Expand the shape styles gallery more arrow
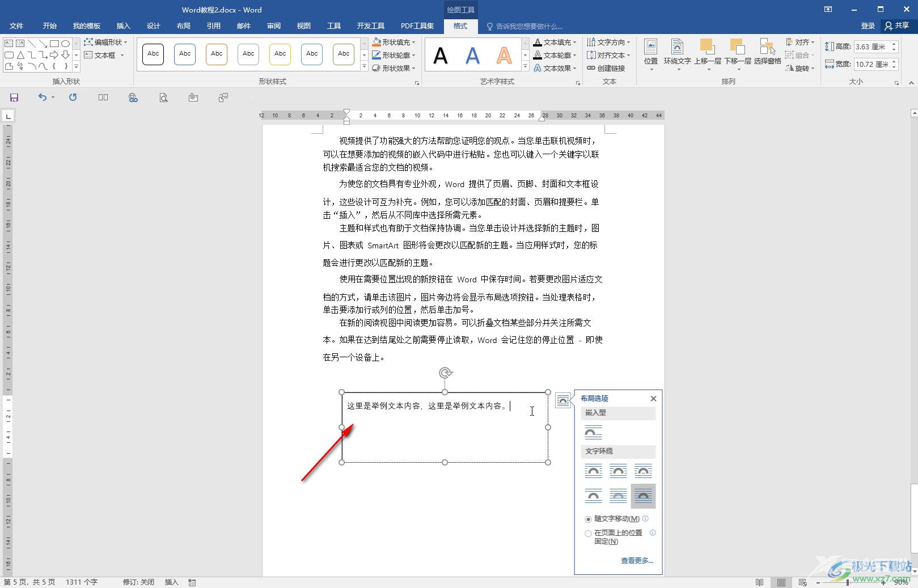918x588 pixels. [364, 67]
